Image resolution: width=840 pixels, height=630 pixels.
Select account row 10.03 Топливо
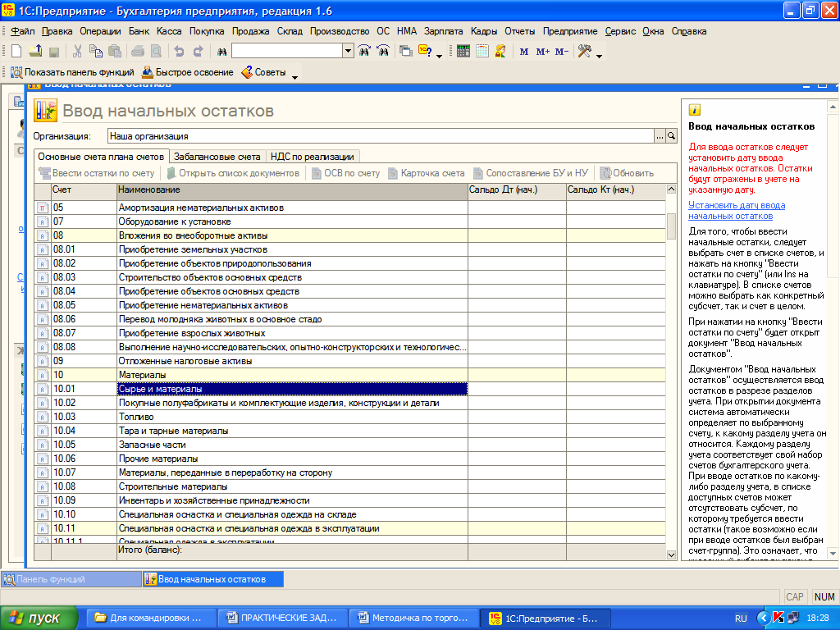click(x=349, y=417)
